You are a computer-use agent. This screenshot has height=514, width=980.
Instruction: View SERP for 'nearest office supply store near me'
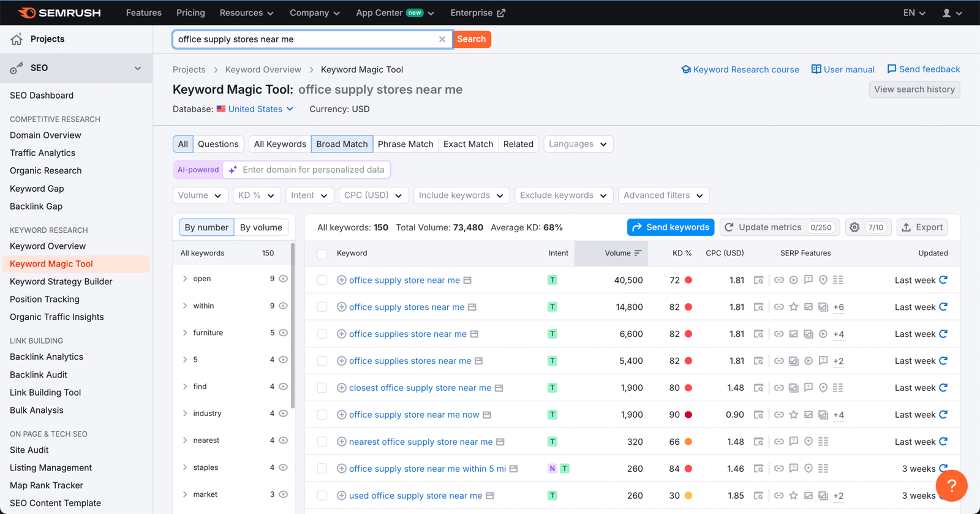[759, 442]
